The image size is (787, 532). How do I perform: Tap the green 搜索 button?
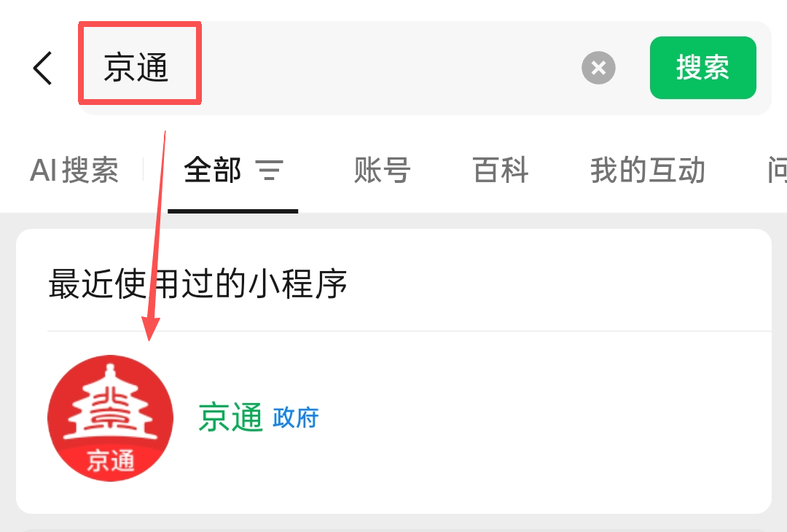click(x=702, y=68)
